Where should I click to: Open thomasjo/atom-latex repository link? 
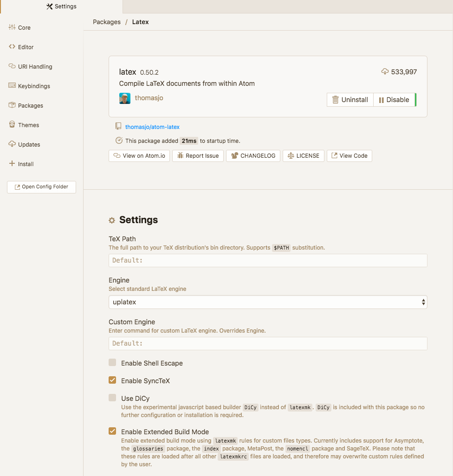click(152, 127)
